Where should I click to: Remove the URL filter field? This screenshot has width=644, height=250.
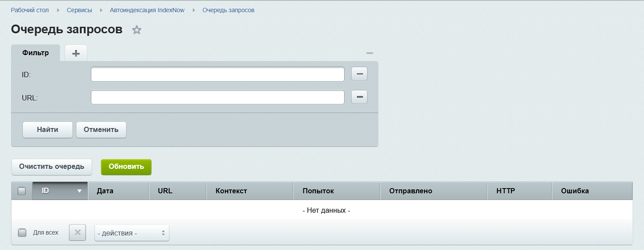359,97
